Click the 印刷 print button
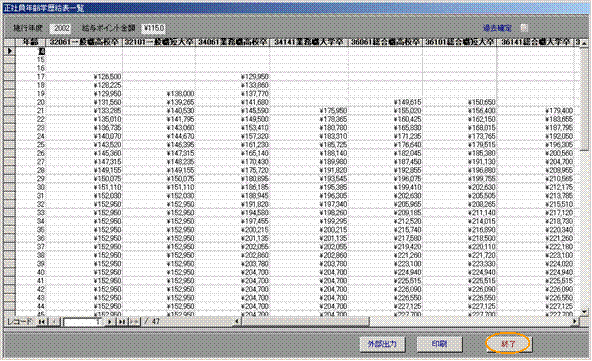Screen dimensions: 592x361 [439, 344]
